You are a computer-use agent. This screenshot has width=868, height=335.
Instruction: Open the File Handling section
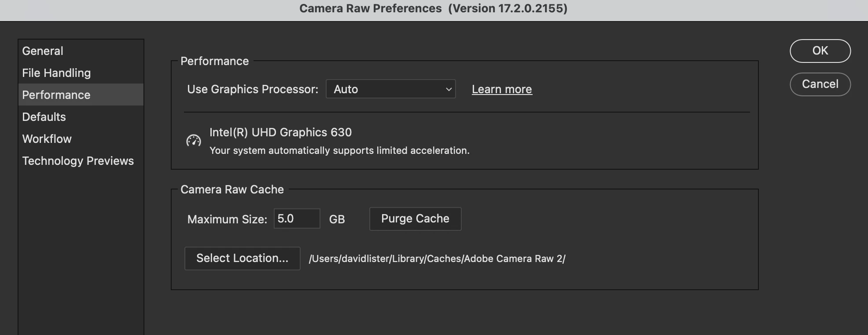56,73
